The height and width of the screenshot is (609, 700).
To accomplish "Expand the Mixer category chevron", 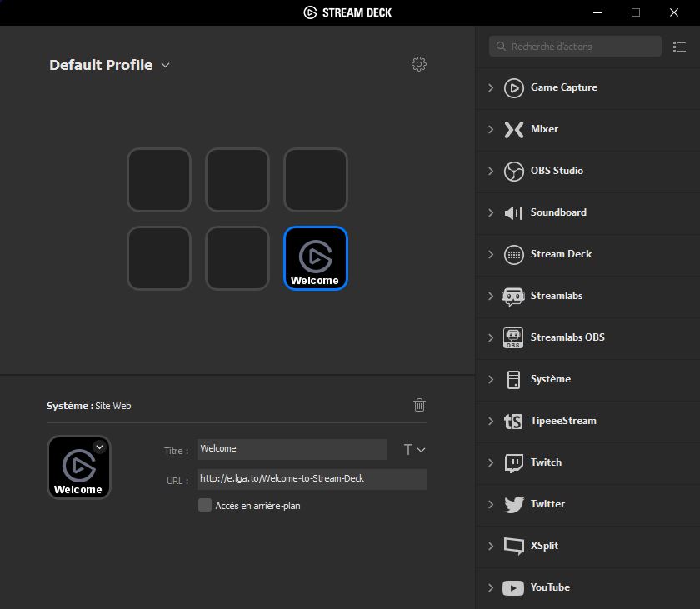I will [491, 130].
